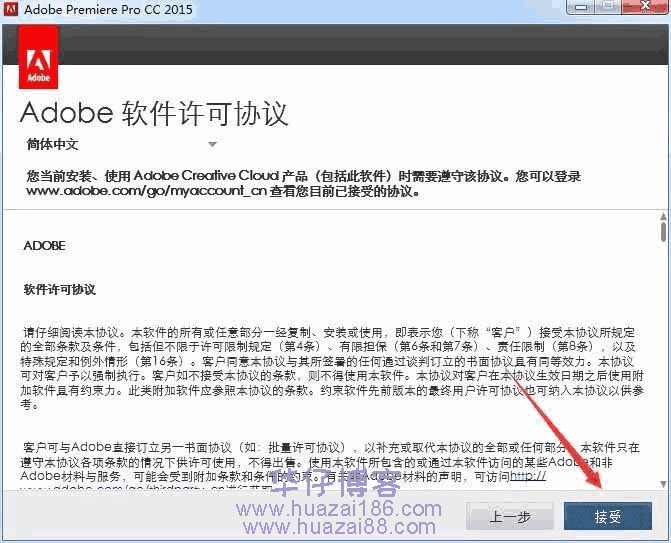Image resolution: width=671 pixels, height=543 pixels.
Task: Close the Premiere Pro installer window
Action: coord(645,7)
